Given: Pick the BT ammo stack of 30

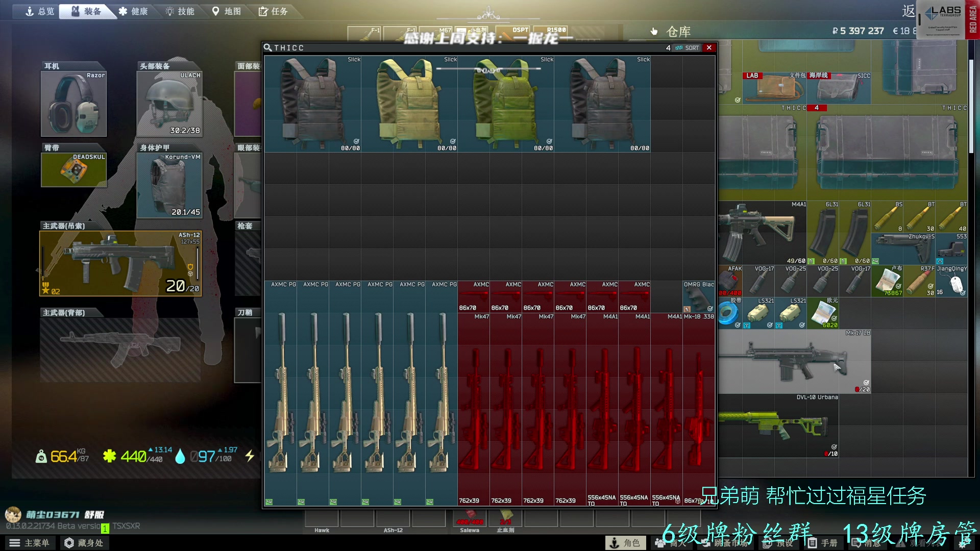Looking at the screenshot, I should tap(919, 216).
